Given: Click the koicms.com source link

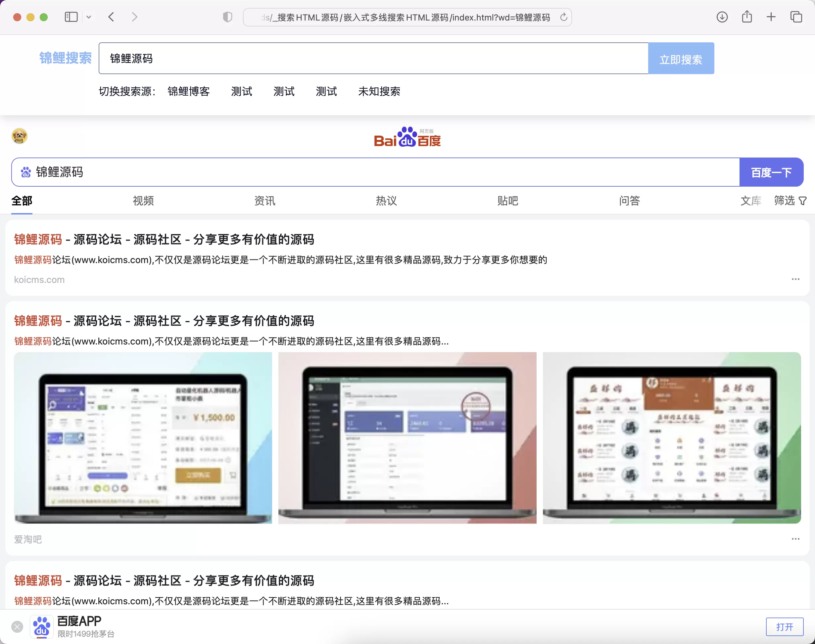Looking at the screenshot, I should 39,280.
